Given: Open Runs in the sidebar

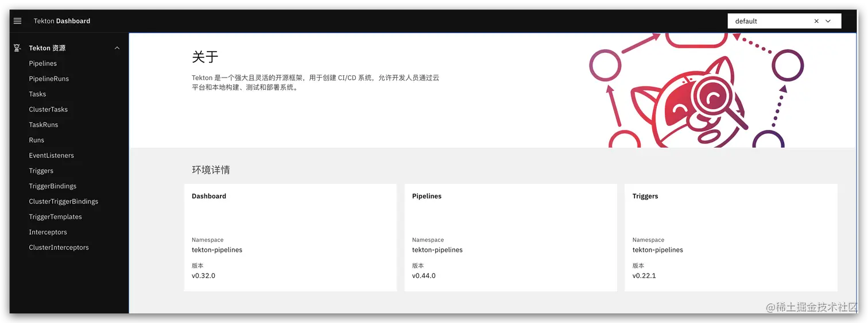Looking at the screenshot, I should click(x=37, y=140).
